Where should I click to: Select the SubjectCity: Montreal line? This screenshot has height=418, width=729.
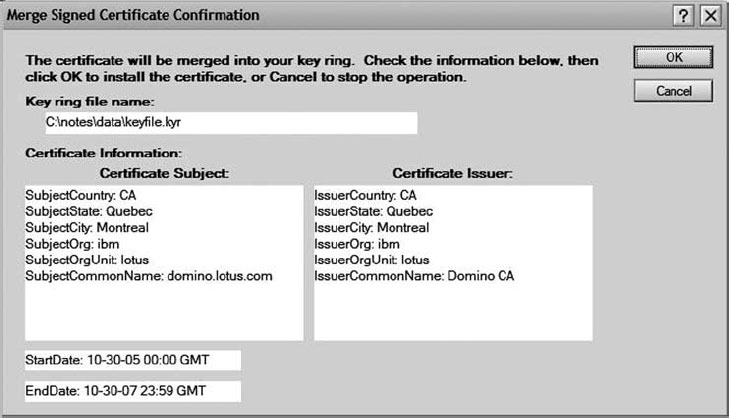87,228
